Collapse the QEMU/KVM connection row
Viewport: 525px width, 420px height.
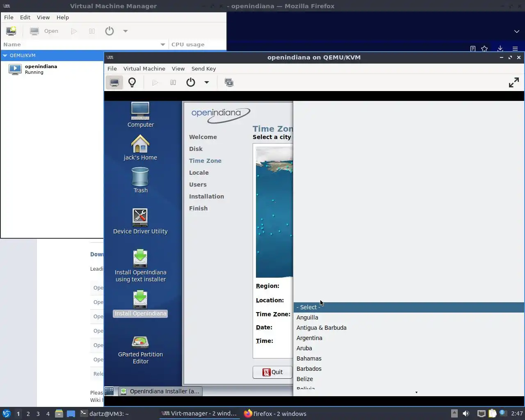(x=5, y=55)
